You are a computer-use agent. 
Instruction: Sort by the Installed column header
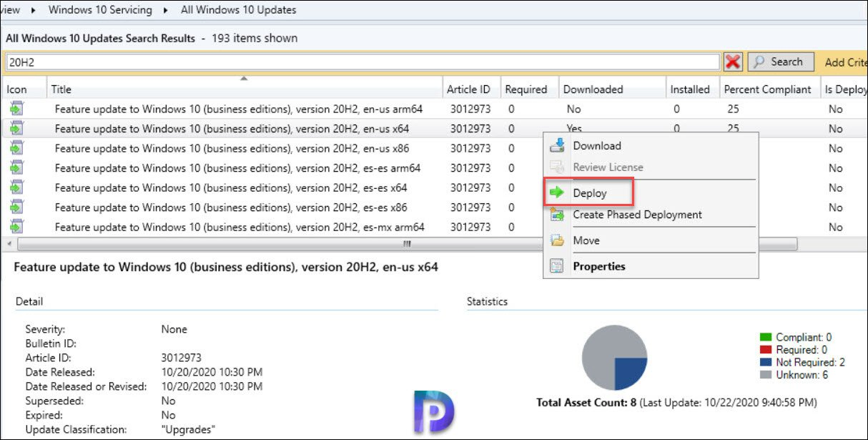pos(693,89)
